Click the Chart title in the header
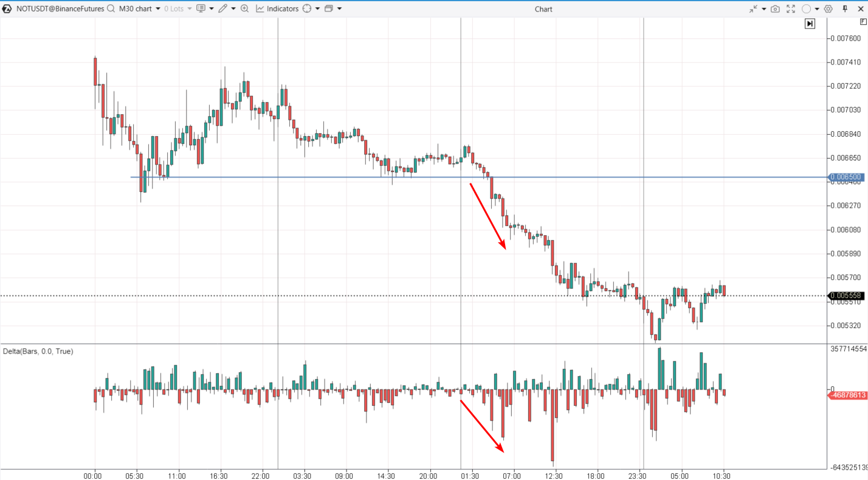The image size is (868, 480). click(543, 9)
